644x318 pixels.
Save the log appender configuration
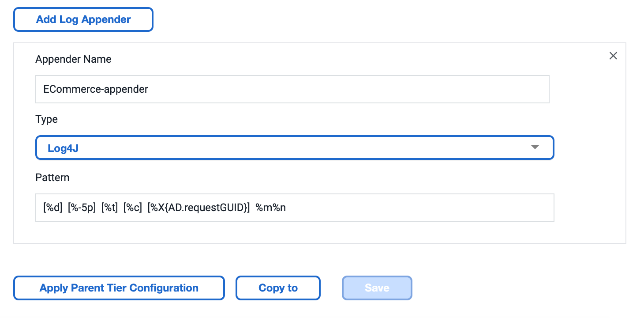(377, 288)
